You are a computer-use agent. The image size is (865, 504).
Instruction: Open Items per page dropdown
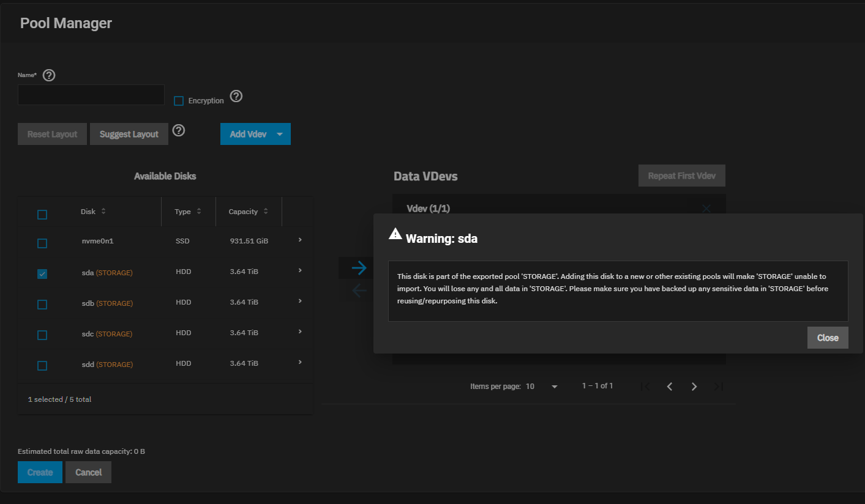542,387
